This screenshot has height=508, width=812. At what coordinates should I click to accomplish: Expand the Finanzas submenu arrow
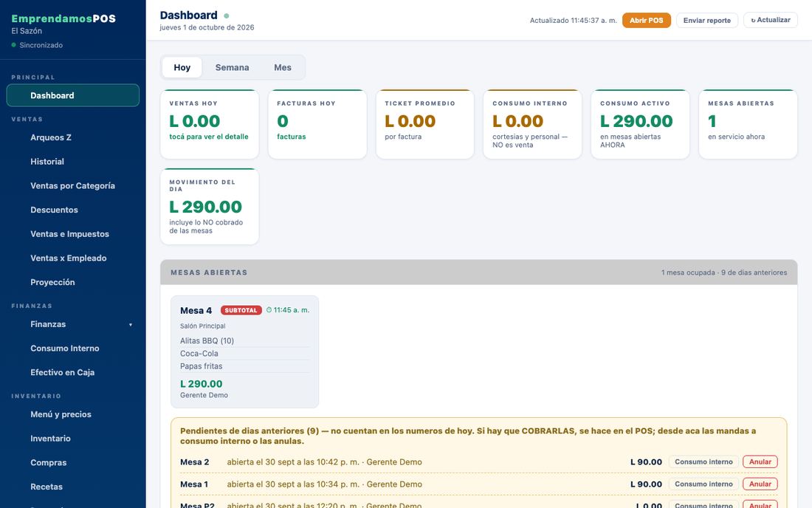tap(131, 325)
